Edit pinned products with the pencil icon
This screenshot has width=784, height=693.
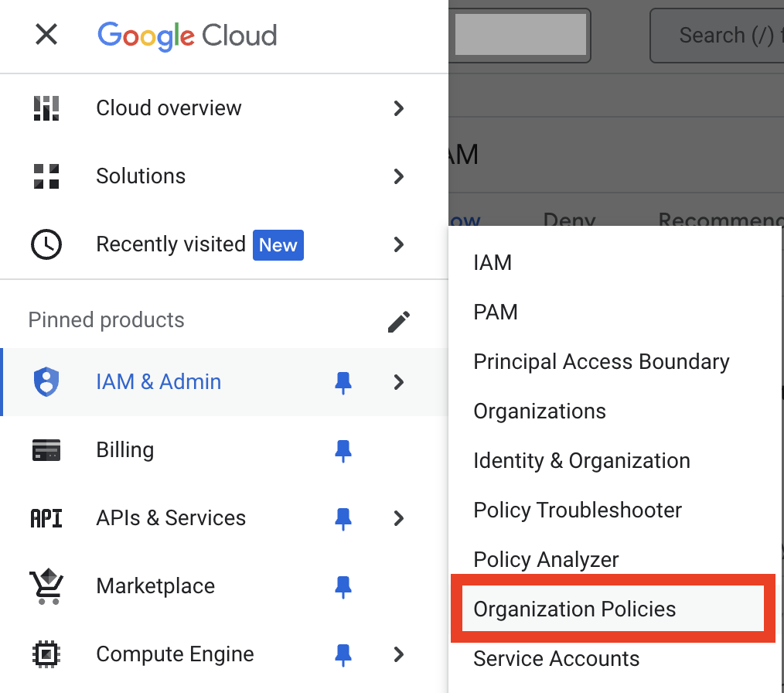398,322
